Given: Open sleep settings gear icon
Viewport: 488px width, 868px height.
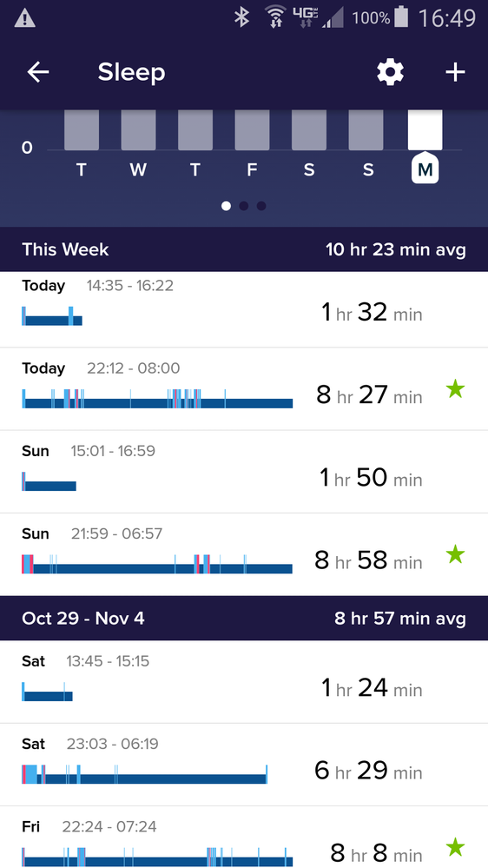Looking at the screenshot, I should 391,72.
